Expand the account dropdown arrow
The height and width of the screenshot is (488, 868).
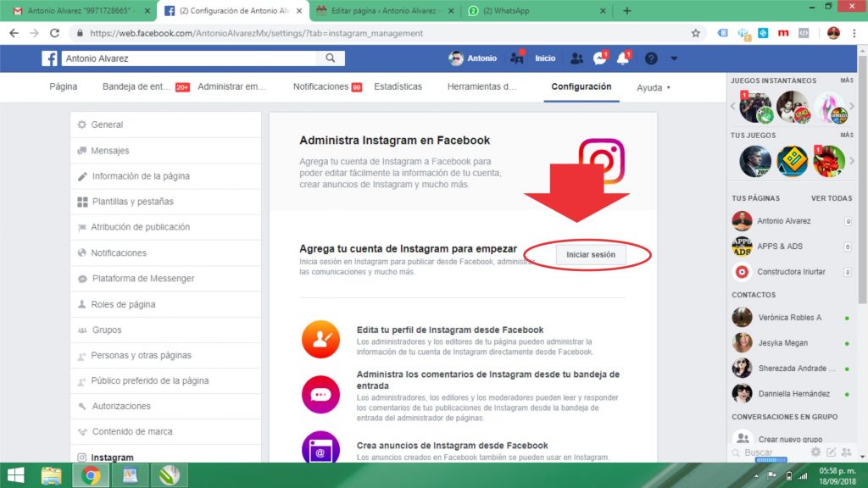(674, 58)
